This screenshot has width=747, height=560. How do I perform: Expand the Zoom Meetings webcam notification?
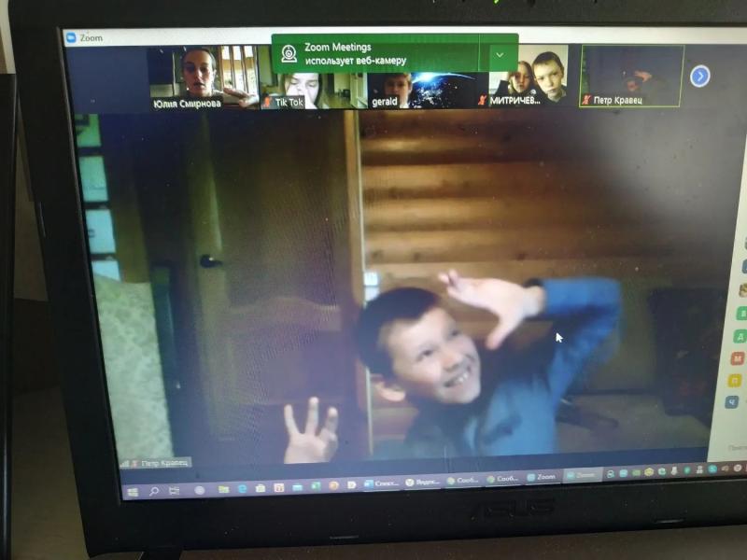click(x=500, y=55)
